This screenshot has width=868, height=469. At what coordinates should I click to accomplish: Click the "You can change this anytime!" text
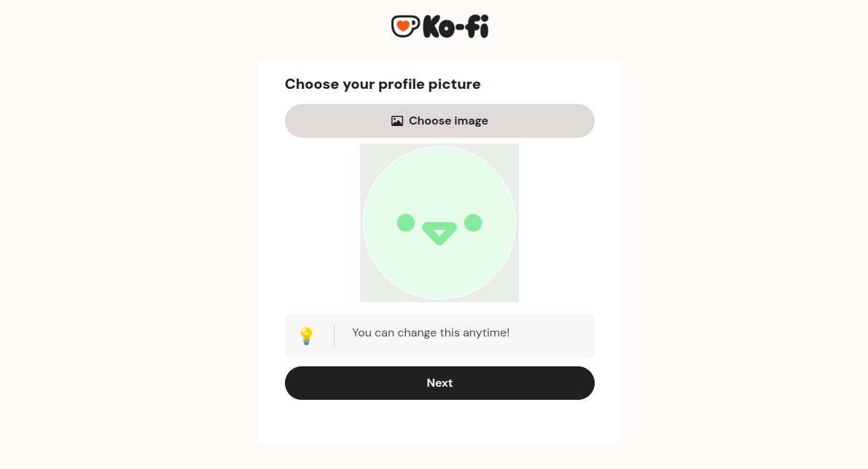[431, 333]
